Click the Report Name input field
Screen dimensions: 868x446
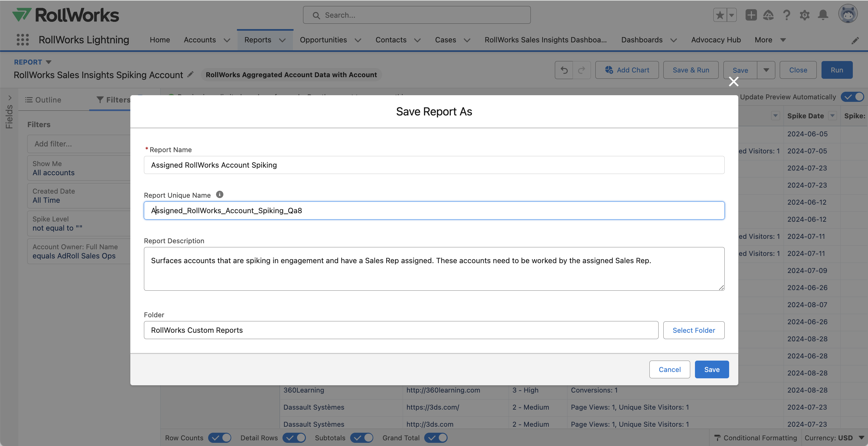click(434, 165)
